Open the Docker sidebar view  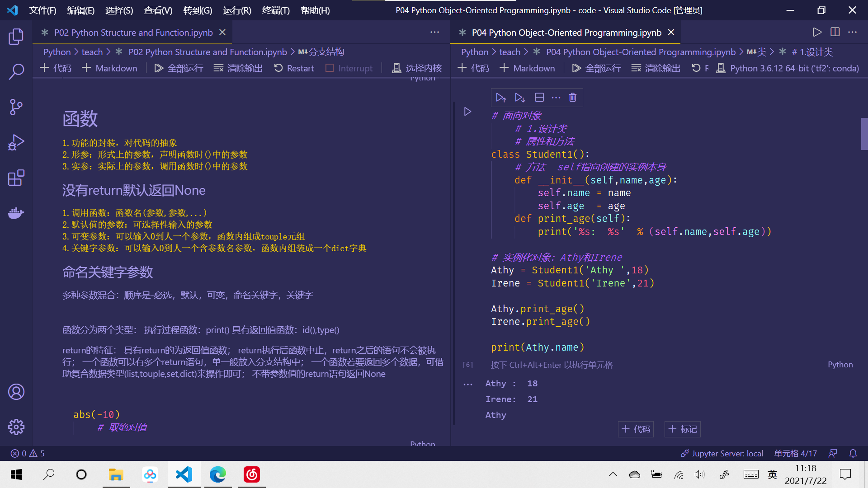[16, 213]
